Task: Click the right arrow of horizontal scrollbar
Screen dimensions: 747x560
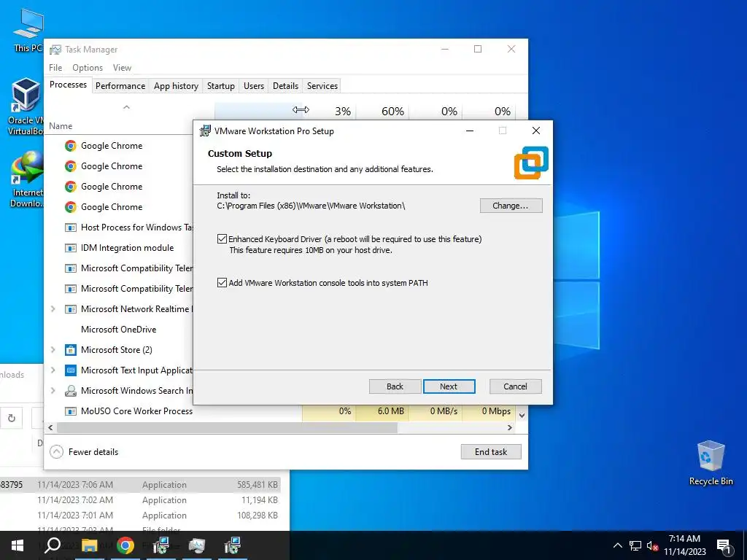Action: click(x=510, y=427)
